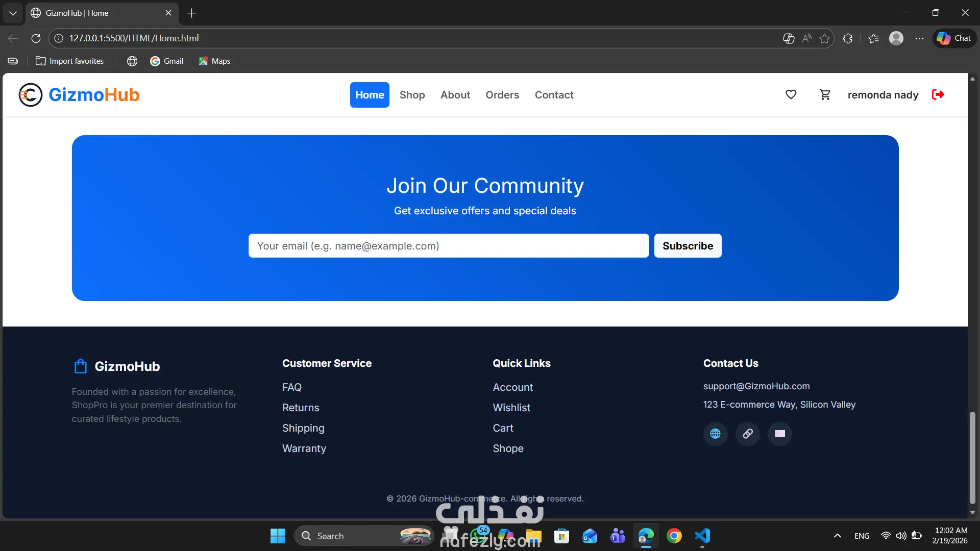Click the red logout icon
Screen dimensions: 980x551
(938, 94)
